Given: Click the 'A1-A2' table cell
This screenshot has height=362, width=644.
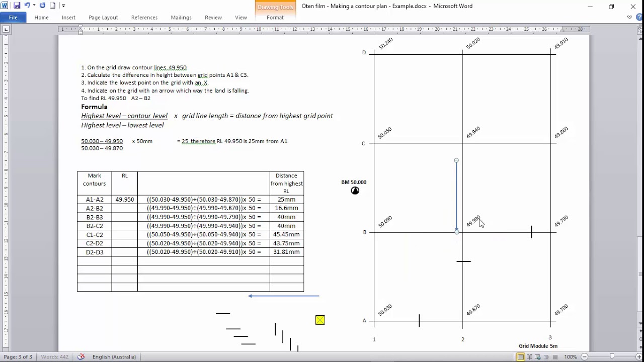Looking at the screenshot, I should coord(95,200).
